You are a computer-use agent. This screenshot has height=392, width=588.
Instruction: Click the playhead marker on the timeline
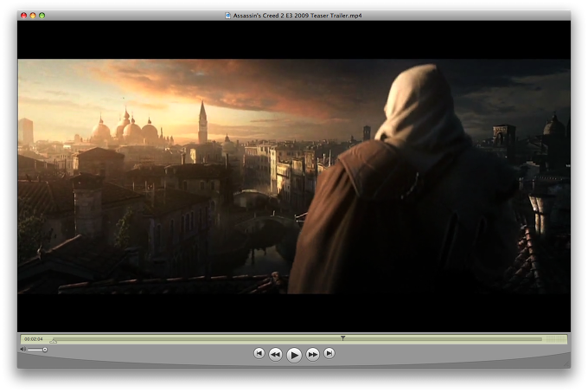pos(342,338)
